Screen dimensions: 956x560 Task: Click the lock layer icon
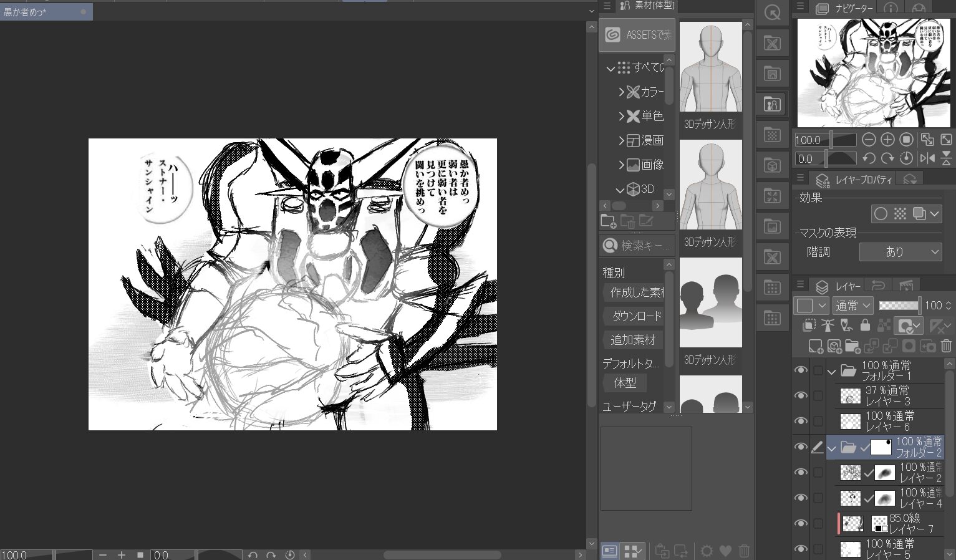(x=865, y=325)
